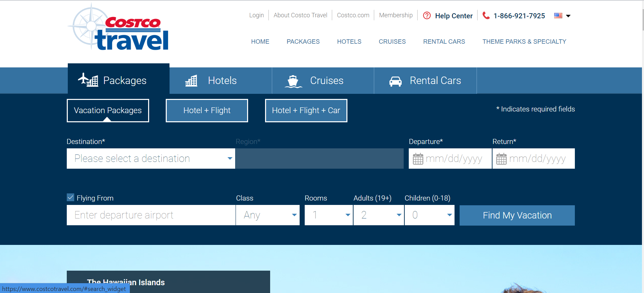Open the About Costco Travel link

click(300, 15)
